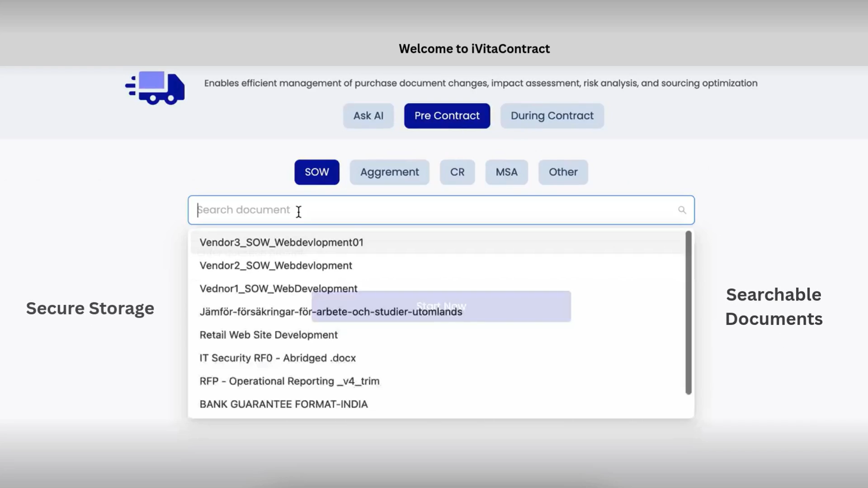Select Jämför-försäkringar document entry
The height and width of the screenshot is (488, 868).
[253, 312]
